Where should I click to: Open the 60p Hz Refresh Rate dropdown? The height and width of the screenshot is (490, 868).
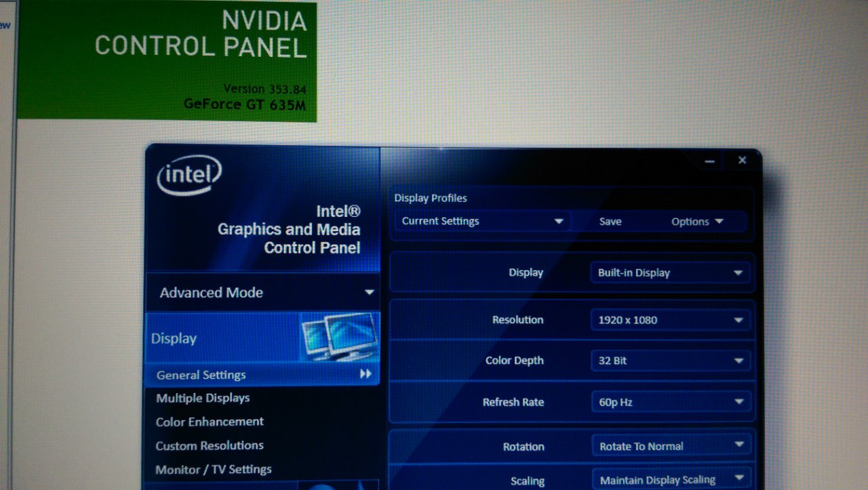pyautogui.click(x=670, y=402)
